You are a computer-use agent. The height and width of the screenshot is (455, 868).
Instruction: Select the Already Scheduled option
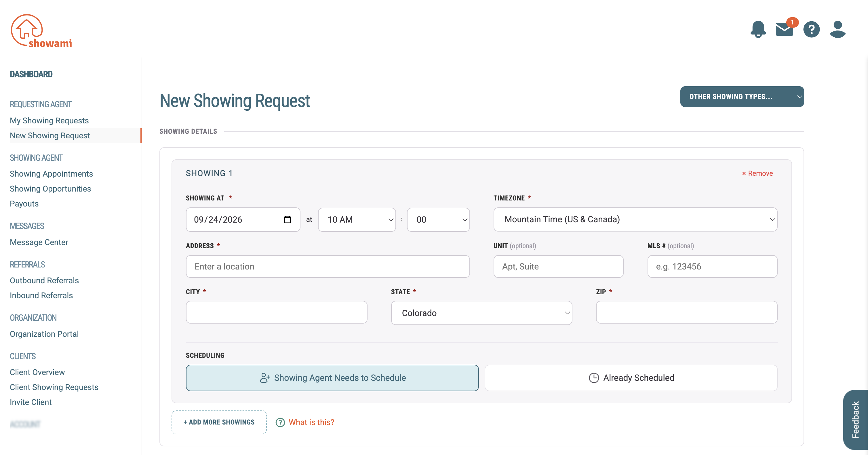pos(631,378)
